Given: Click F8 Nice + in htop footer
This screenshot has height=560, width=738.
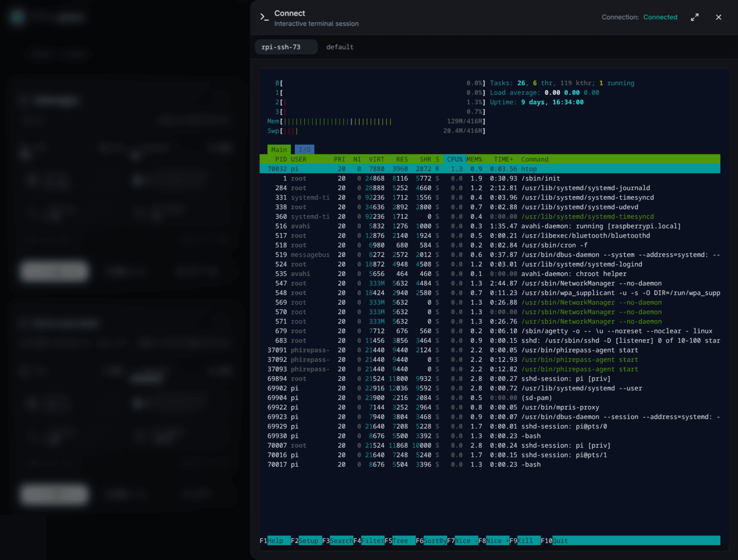Looking at the screenshot, I should [x=494, y=541].
